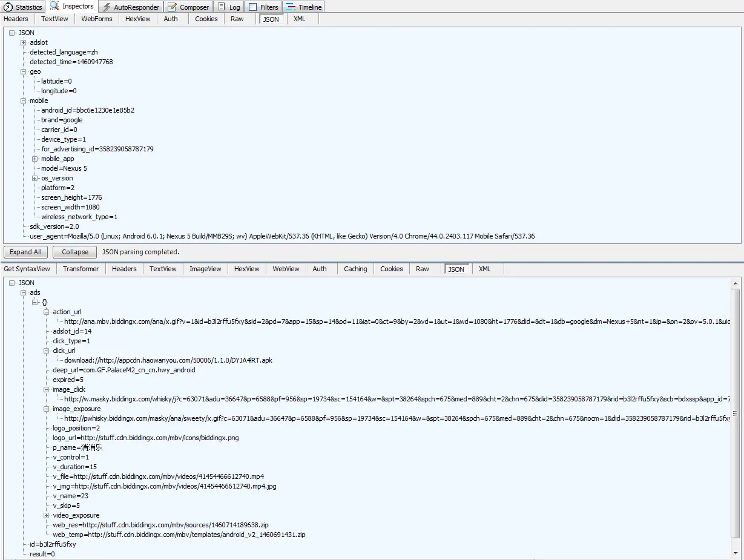Select the android_id=bbc6e1230e1e85b2 row

click(x=88, y=110)
